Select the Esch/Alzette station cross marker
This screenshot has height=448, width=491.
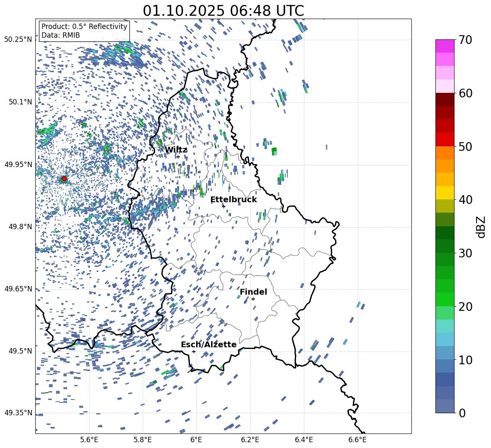coord(194,351)
